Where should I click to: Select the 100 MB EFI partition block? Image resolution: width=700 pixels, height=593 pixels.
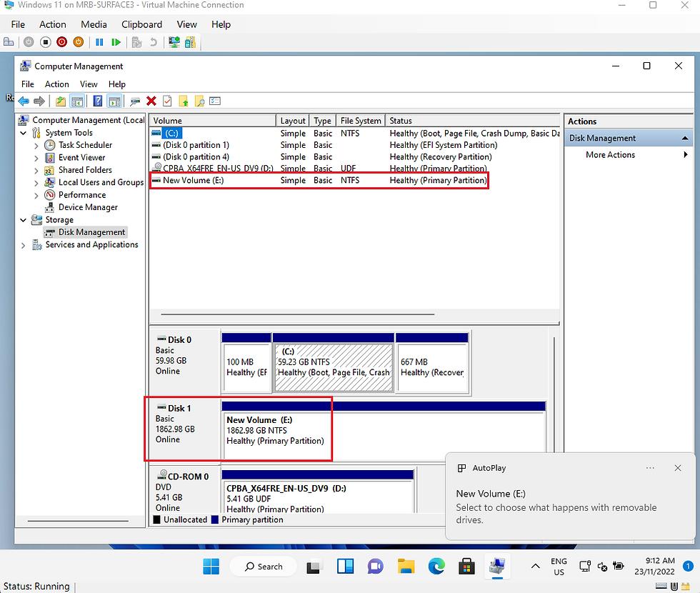click(246, 363)
